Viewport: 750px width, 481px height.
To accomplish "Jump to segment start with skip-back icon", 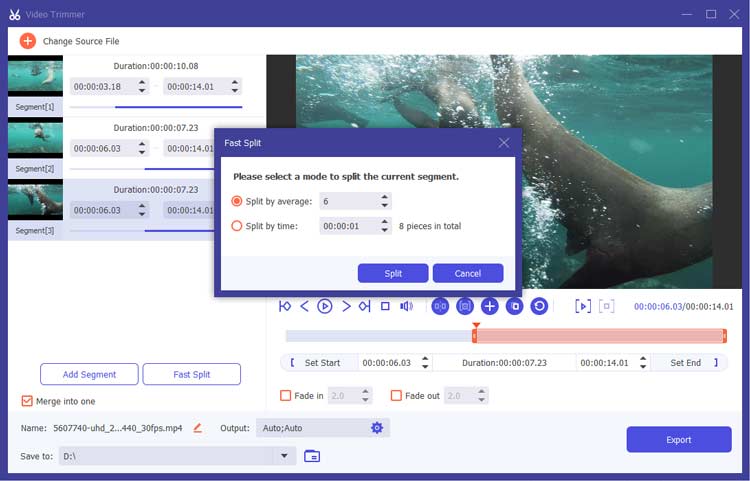I will 285,306.
